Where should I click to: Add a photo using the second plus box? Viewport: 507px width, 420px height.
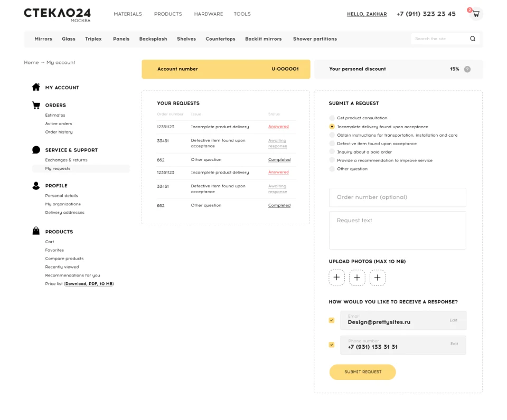click(357, 278)
